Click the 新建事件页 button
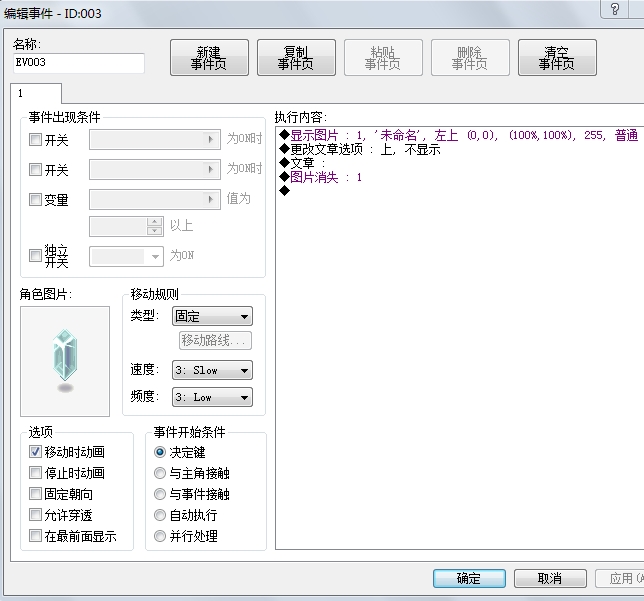This screenshot has width=644, height=601. pyautogui.click(x=209, y=58)
